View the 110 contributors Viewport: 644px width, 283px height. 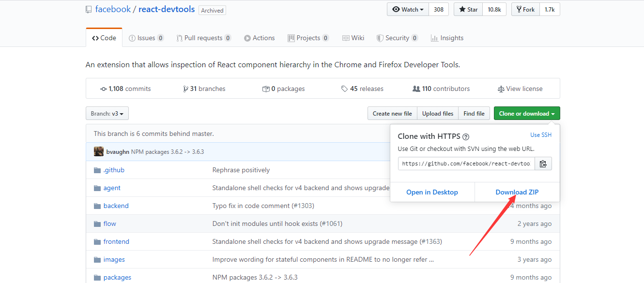[441, 89]
